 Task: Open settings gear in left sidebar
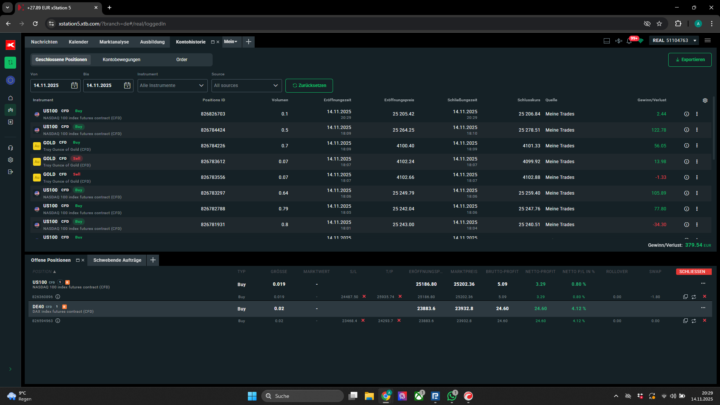[x=10, y=160]
